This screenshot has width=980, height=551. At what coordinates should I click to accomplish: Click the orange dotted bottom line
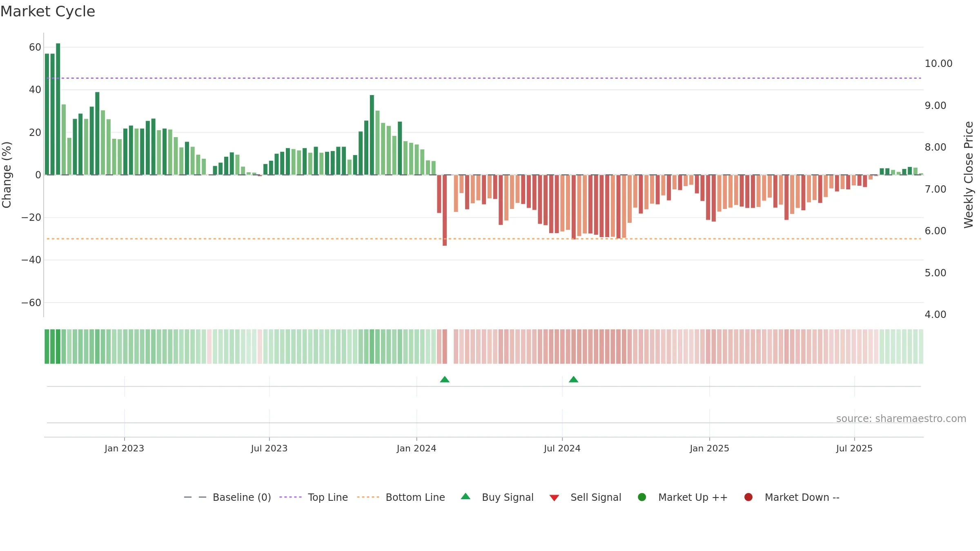pos(484,239)
